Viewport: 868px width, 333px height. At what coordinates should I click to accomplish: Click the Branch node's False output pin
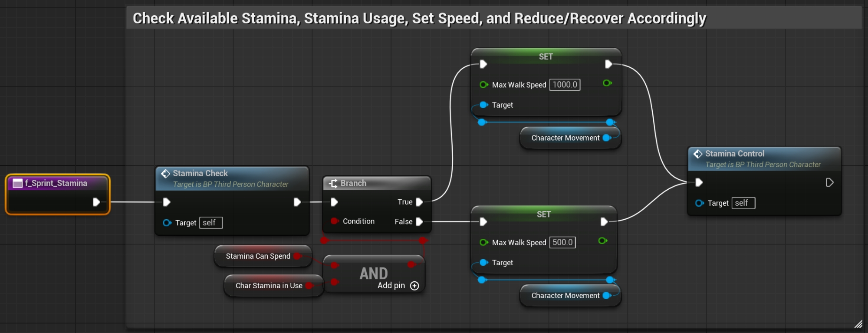click(x=419, y=222)
